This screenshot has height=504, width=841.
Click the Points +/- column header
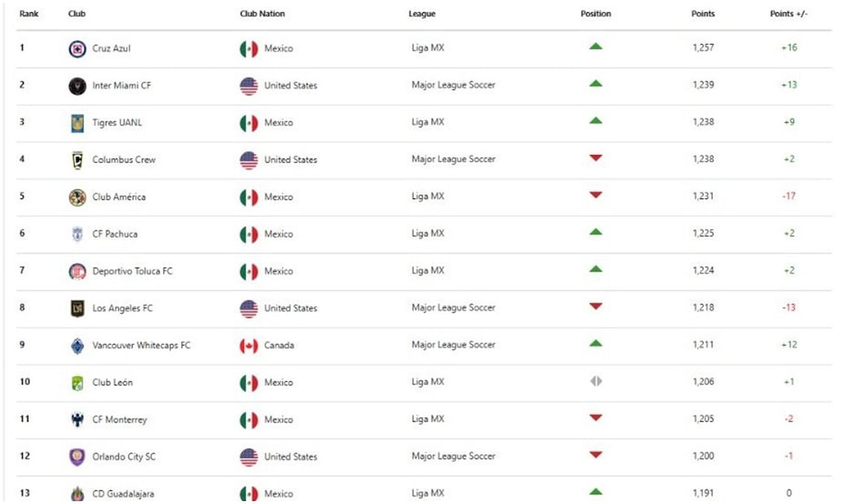[x=788, y=14]
